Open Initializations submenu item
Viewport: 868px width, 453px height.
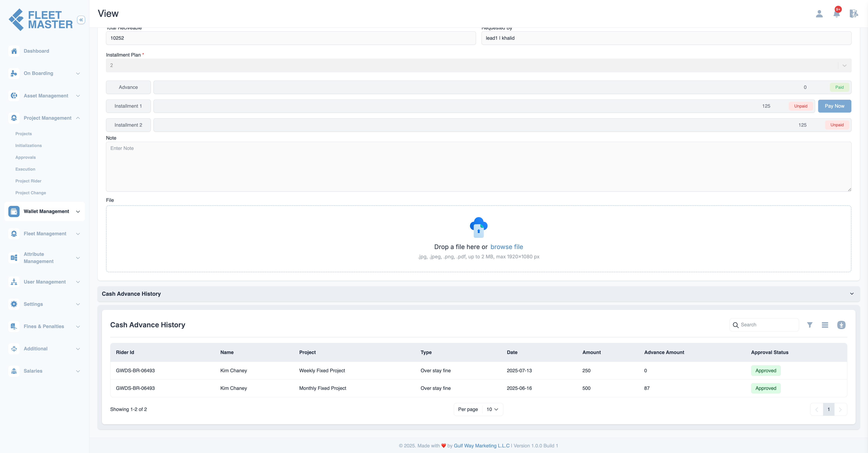click(28, 145)
